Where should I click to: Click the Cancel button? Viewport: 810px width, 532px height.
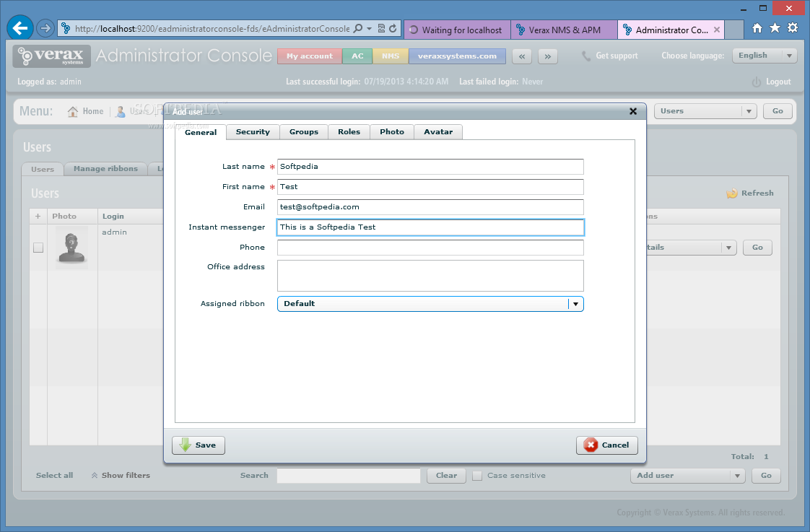click(607, 445)
